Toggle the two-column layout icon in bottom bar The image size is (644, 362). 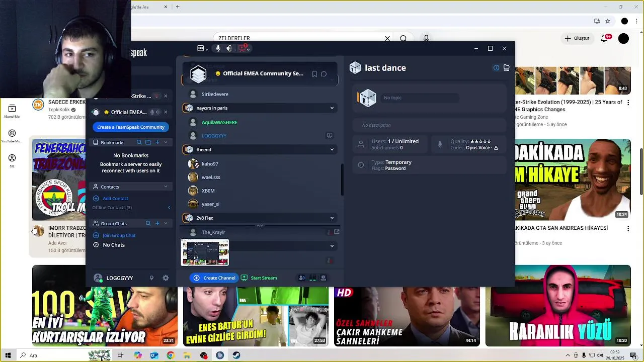[x=312, y=278]
